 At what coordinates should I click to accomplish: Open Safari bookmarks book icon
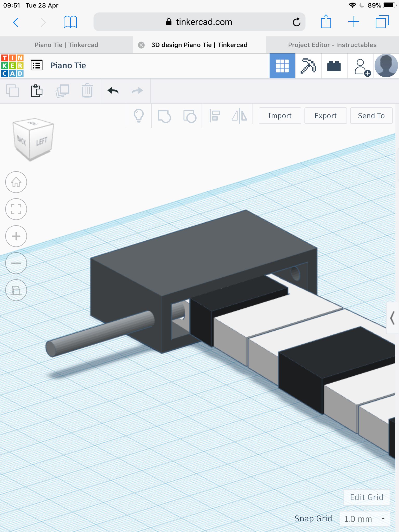(70, 22)
